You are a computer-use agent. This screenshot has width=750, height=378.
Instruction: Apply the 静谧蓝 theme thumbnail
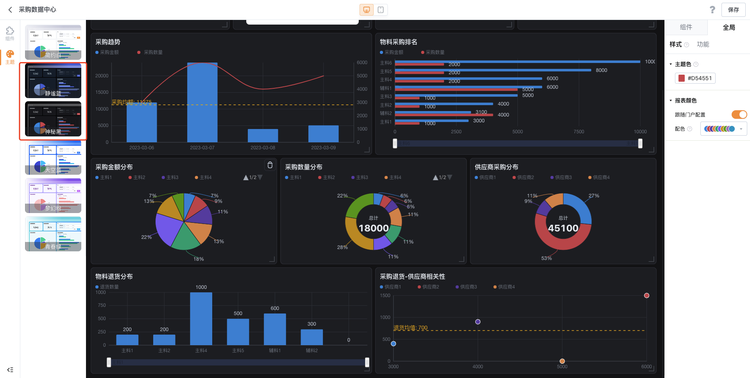(x=53, y=81)
